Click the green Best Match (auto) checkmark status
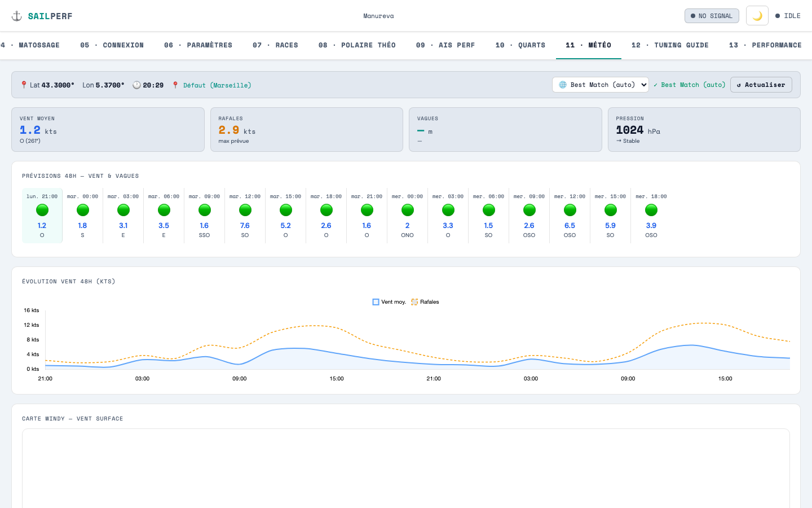Screen dimensions: 812x508 tap(689, 85)
